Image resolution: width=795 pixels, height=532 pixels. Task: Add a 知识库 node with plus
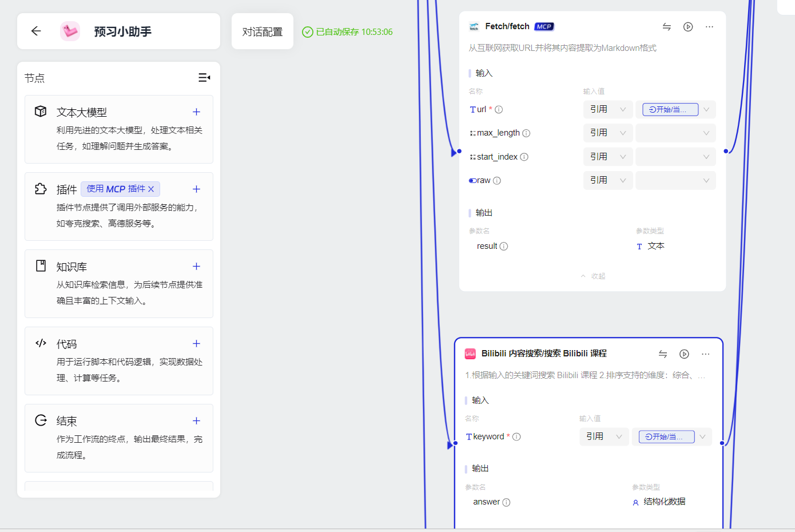196,267
